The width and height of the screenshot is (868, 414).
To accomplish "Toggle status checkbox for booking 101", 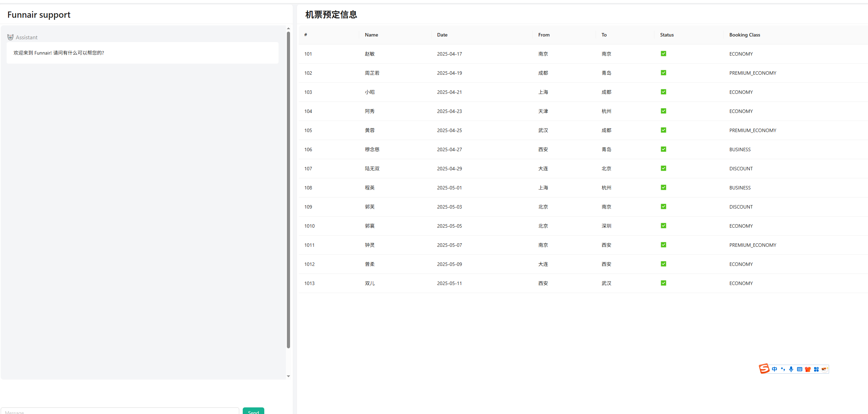I will point(664,54).
